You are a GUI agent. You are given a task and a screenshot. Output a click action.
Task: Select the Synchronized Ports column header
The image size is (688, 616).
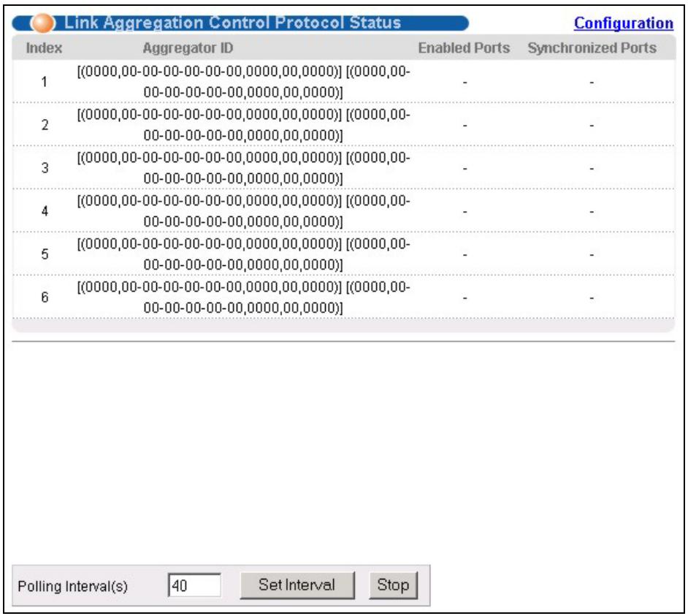tap(592, 47)
